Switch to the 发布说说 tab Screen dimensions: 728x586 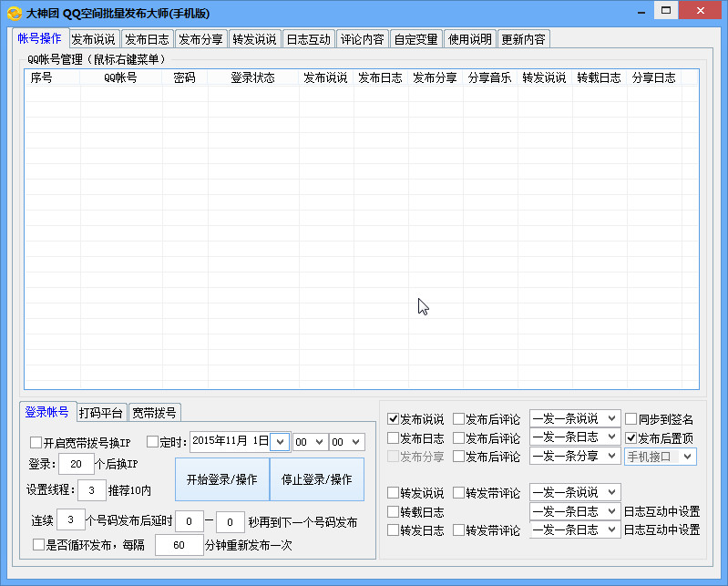[x=94, y=39]
